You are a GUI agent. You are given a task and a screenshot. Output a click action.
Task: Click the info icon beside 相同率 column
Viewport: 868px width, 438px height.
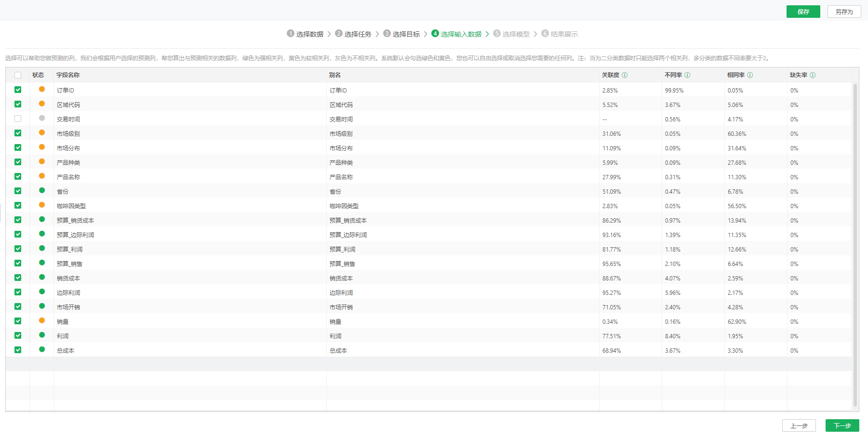click(x=750, y=75)
